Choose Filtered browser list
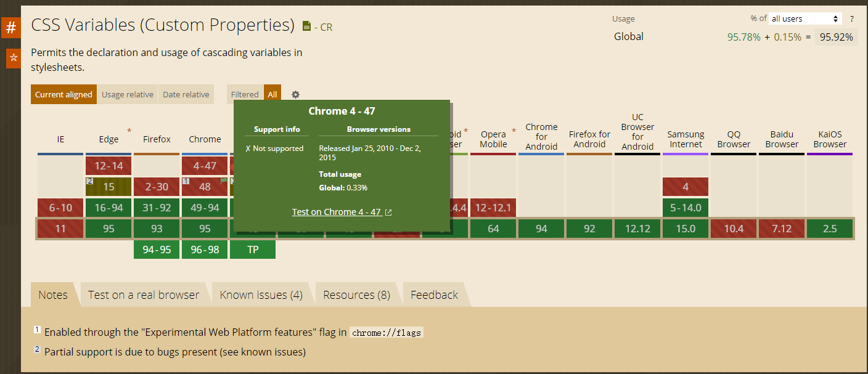 tap(245, 94)
